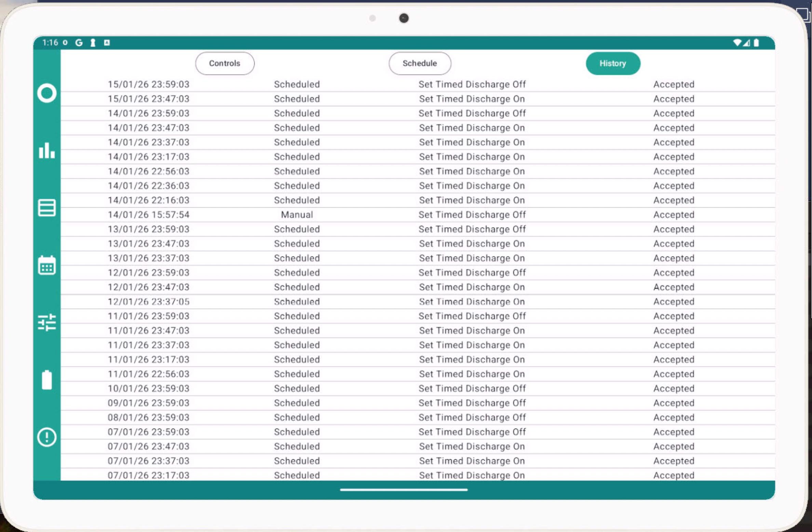Select the 14/01/26 22:56:03 timestamp
The image size is (812, 532).
[x=149, y=171]
